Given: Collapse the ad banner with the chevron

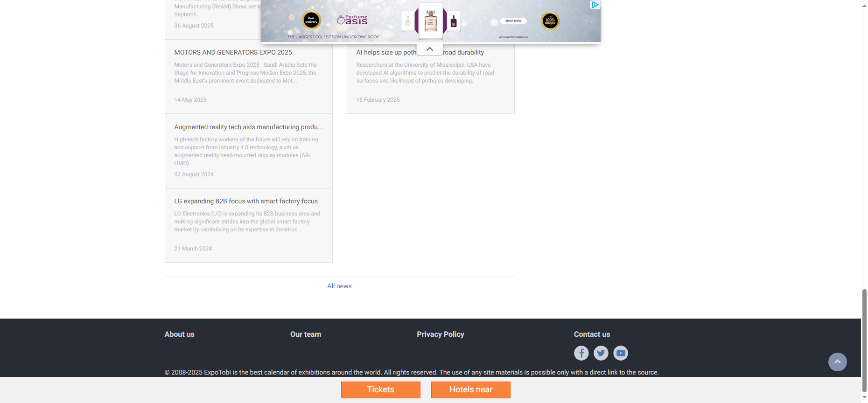Looking at the screenshot, I should pos(430,49).
